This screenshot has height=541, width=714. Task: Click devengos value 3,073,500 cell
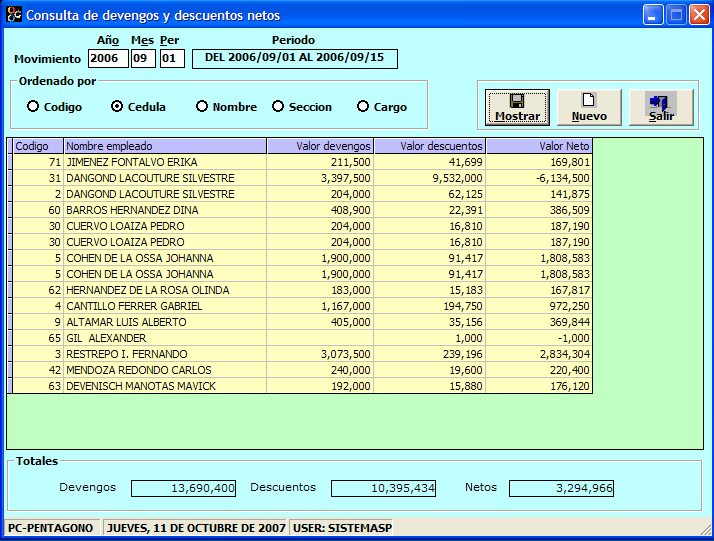click(320, 354)
